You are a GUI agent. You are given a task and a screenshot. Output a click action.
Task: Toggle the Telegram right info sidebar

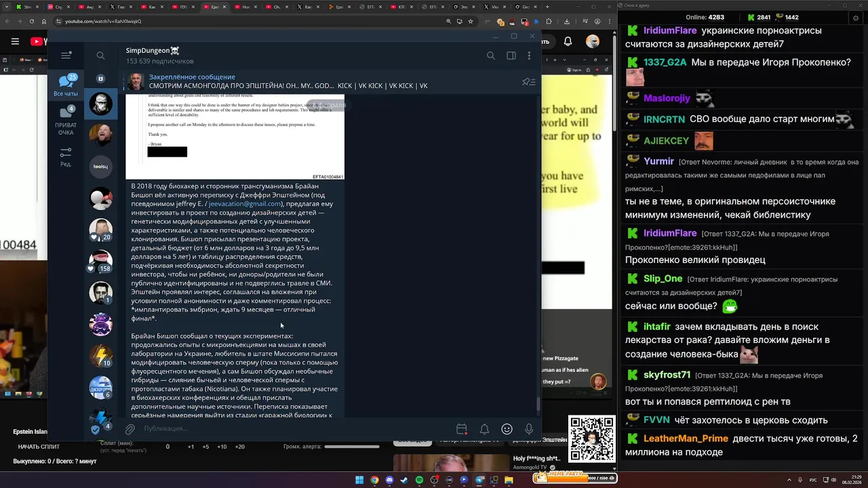pyautogui.click(x=511, y=56)
